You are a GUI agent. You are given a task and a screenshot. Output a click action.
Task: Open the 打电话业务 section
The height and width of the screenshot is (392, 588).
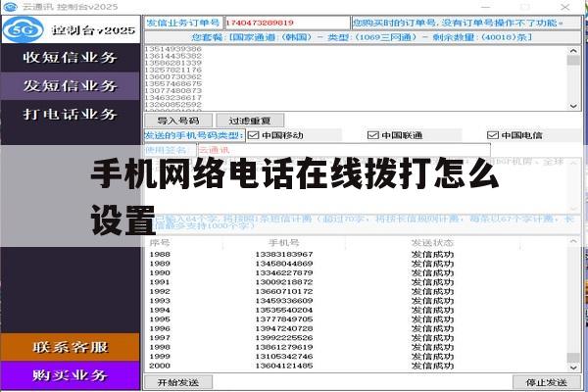[x=71, y=114]
